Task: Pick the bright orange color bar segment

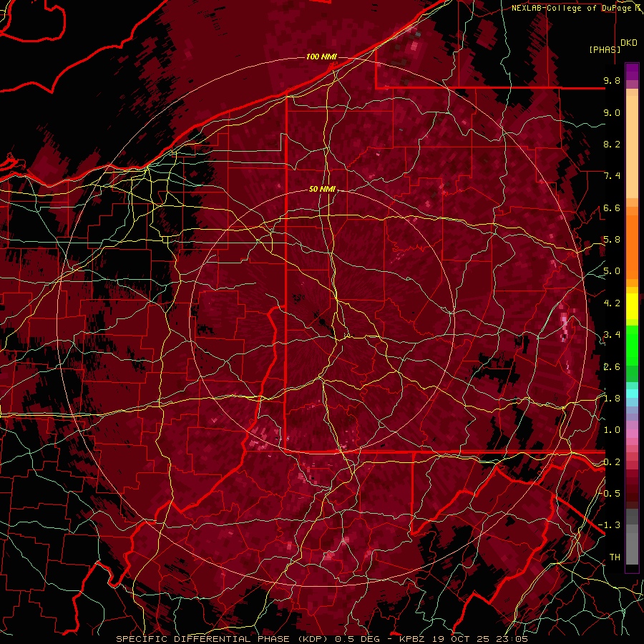Action: (632, 246)
